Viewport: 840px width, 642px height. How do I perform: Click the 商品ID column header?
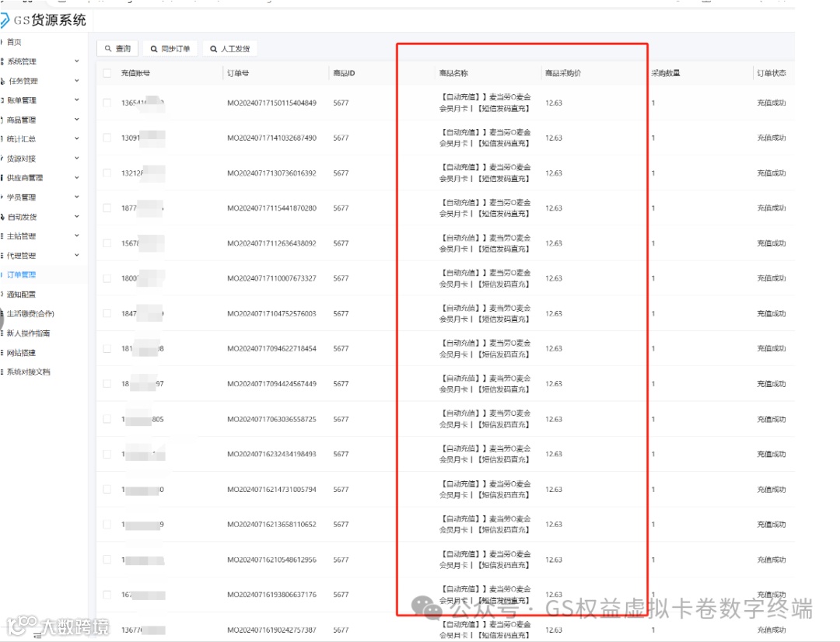pyautogui.click(x=344, y=73)
